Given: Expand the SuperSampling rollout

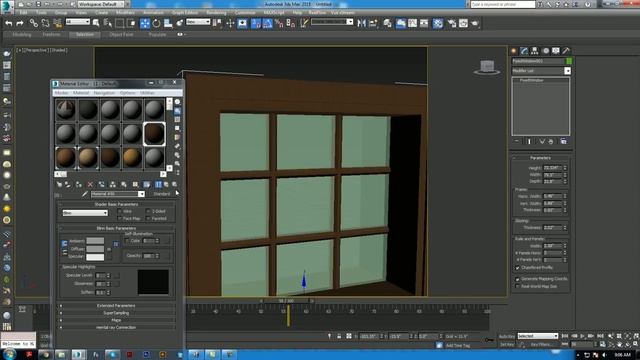Looking at the screenshot, I should (x=116, y=313).
